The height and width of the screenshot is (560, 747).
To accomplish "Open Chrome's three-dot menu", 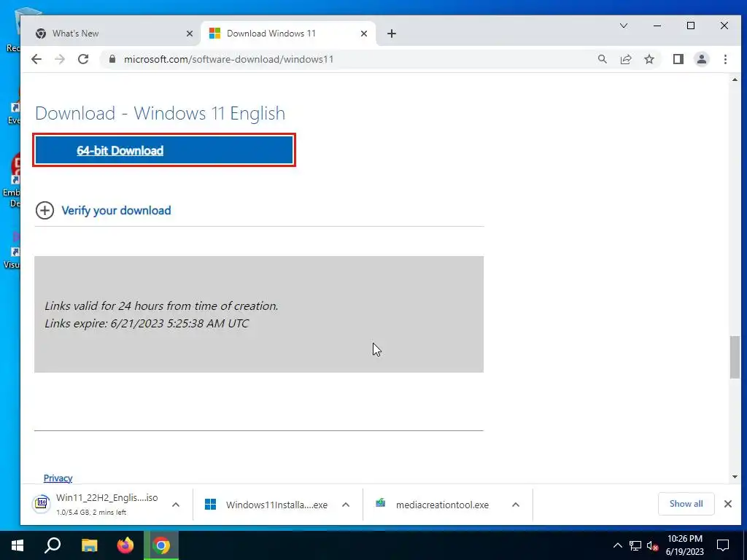I will (725, 59).
